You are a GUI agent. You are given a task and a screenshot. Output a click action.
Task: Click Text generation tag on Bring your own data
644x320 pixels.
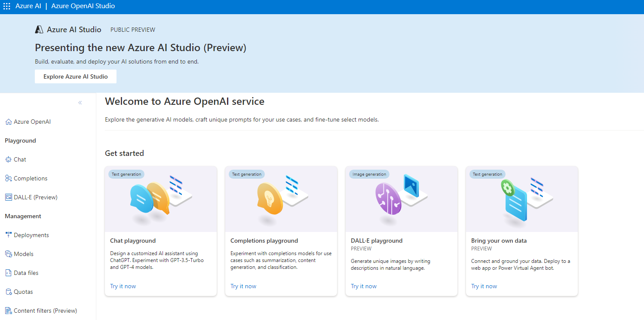pyautogui.click(x=488, y=174)
